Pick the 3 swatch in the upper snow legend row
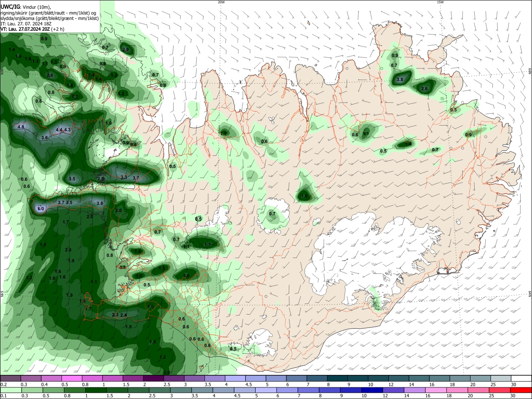 coord(194,378)
